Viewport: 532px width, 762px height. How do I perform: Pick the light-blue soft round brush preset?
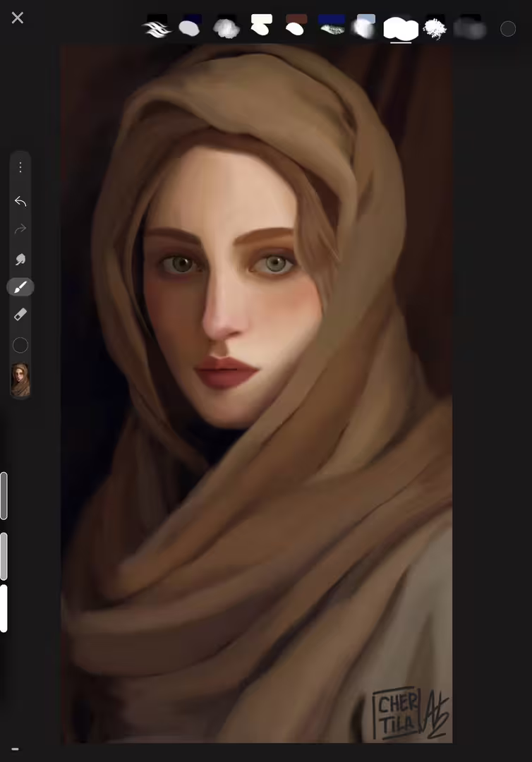364,26
